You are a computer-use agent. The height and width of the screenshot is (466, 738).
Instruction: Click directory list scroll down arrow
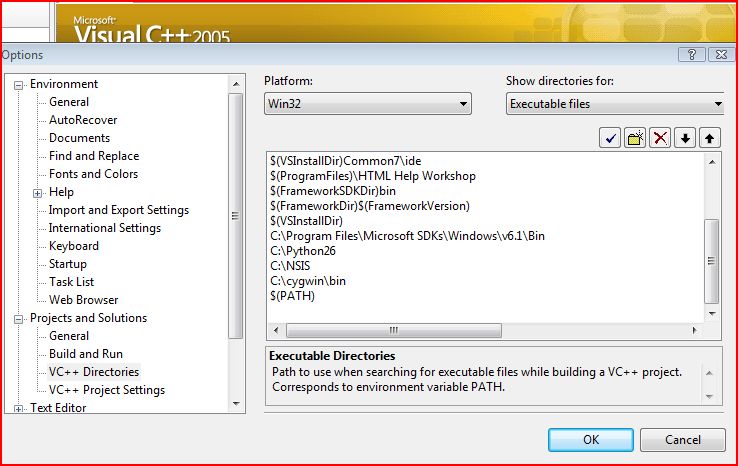713,313
